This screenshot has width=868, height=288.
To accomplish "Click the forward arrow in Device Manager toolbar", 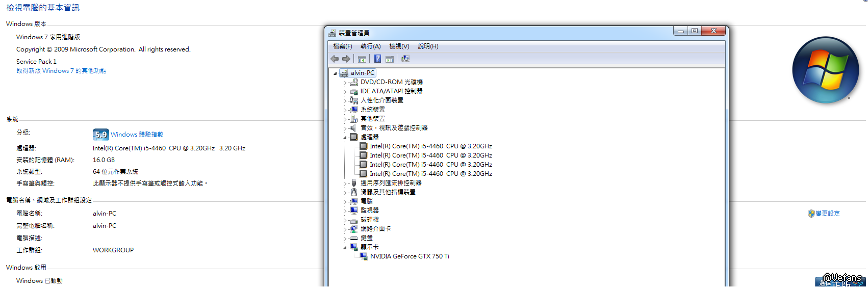I will pos(346,59).
